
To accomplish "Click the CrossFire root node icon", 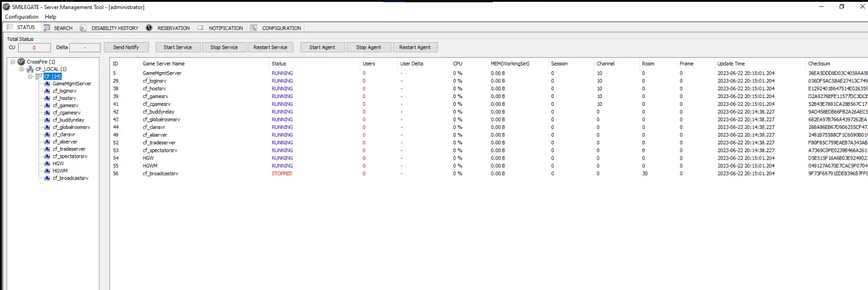I will tap(22, 62).
